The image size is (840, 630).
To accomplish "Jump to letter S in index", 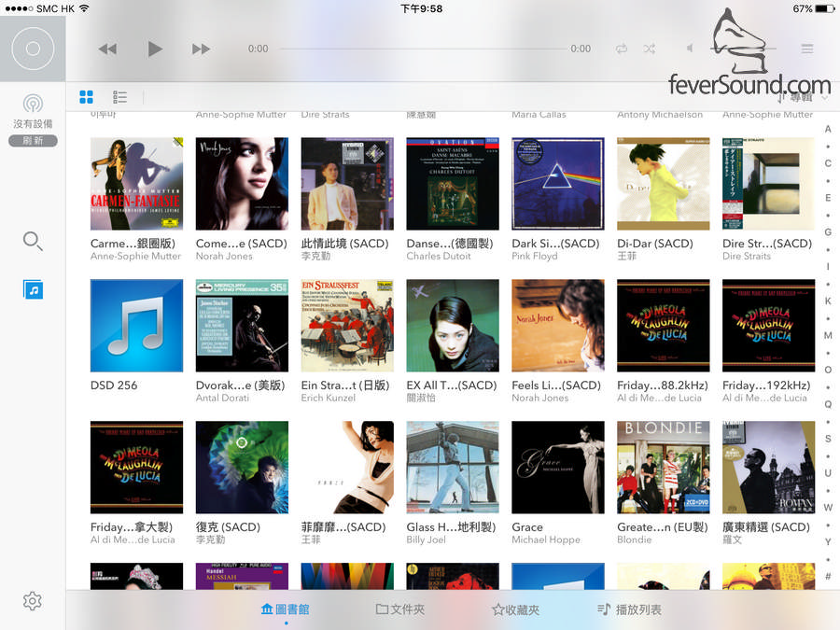I will [x=828, y=439].
